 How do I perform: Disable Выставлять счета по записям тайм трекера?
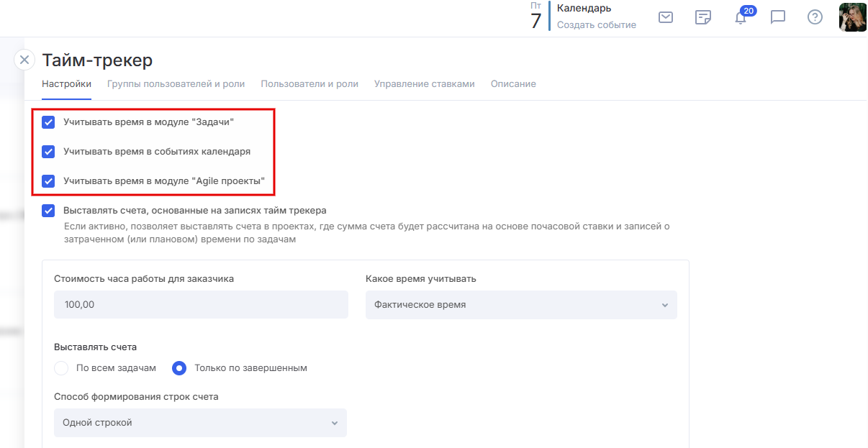pos(48,211)
